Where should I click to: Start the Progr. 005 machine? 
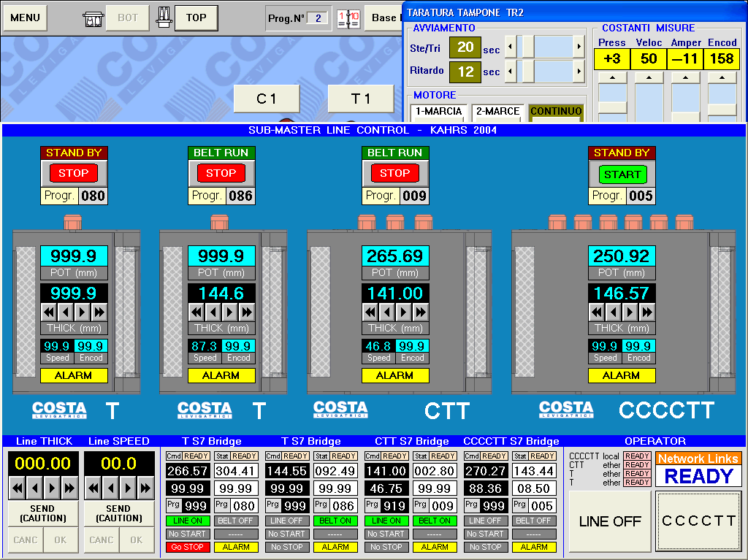[622, 174]
